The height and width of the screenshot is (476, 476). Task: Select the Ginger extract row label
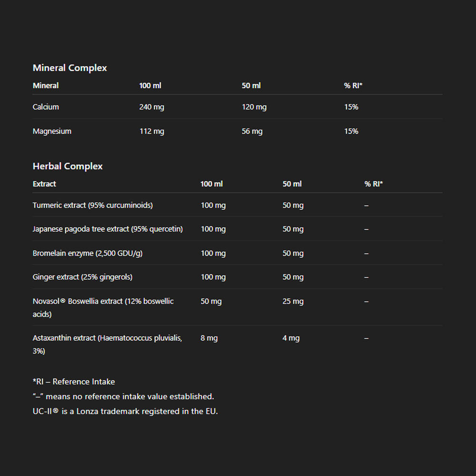82,277
